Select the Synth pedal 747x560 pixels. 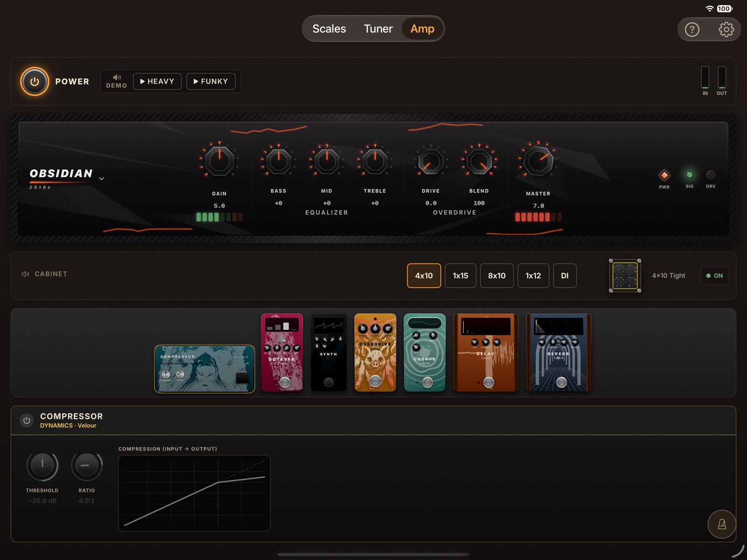pos(329,352)
